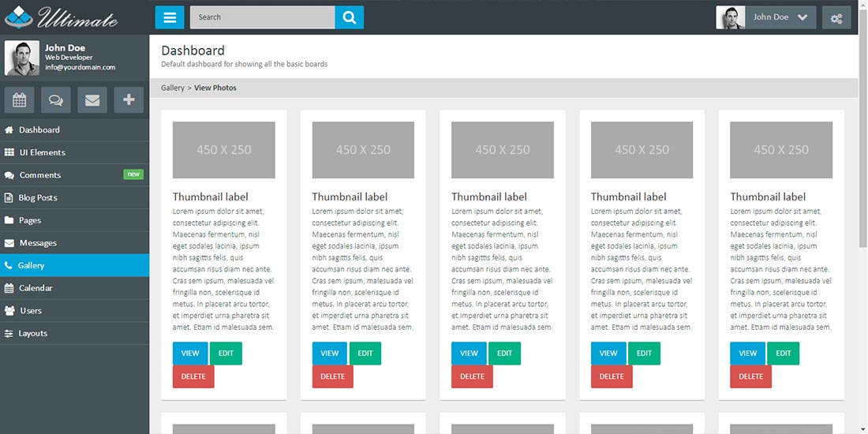Viewport: 868px width, 434px height.
Task: Click EDIT on the fourth card
Action: (644, 354)
